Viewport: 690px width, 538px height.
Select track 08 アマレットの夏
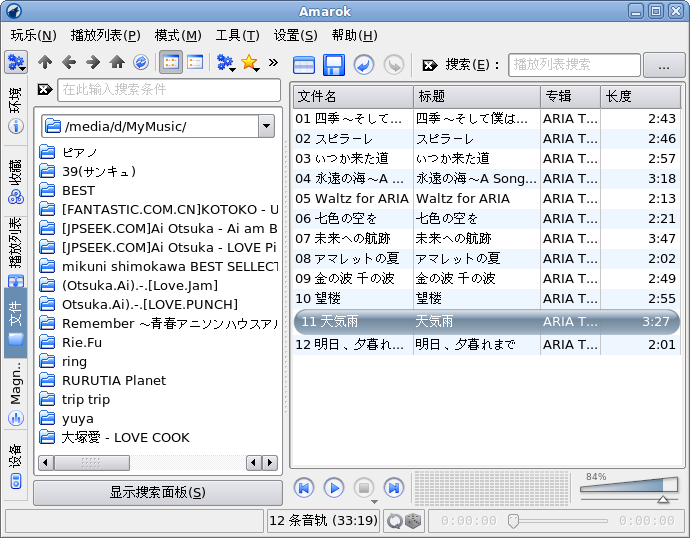[486, 259]
